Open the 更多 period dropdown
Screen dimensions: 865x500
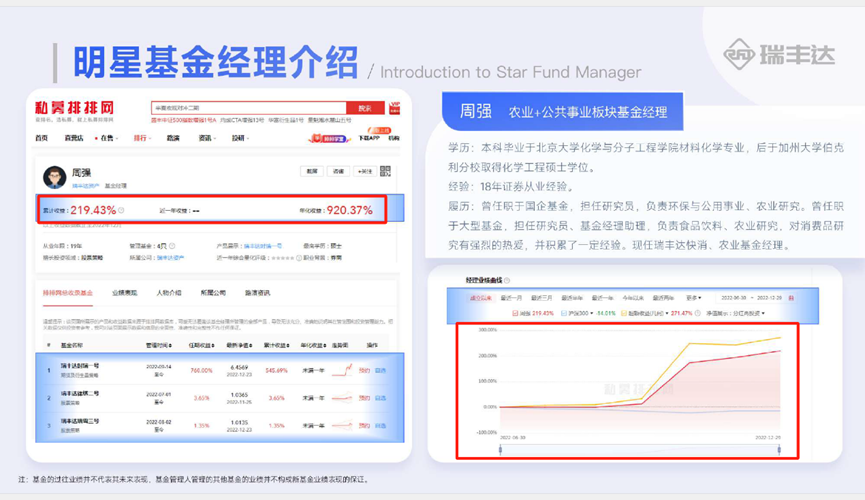pos(693,298)
